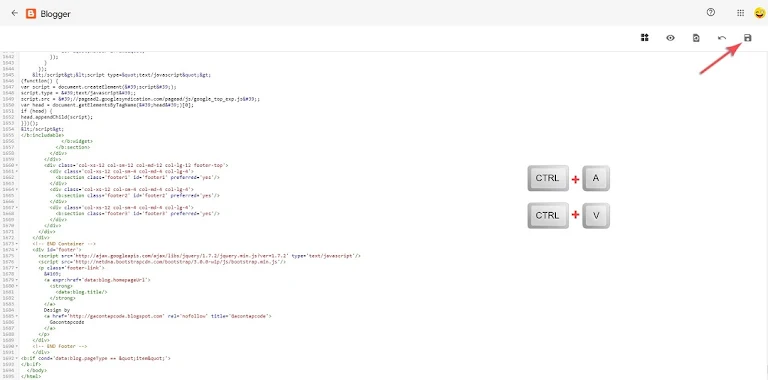
Task: Open the jump to widget icon
Action: pos(645,38)
